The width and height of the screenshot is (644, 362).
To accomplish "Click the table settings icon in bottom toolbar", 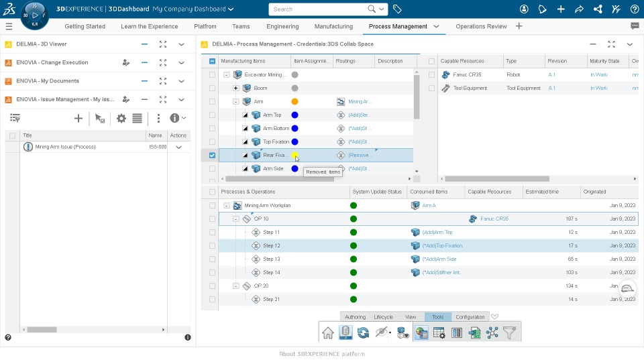I will coord(439,333).
